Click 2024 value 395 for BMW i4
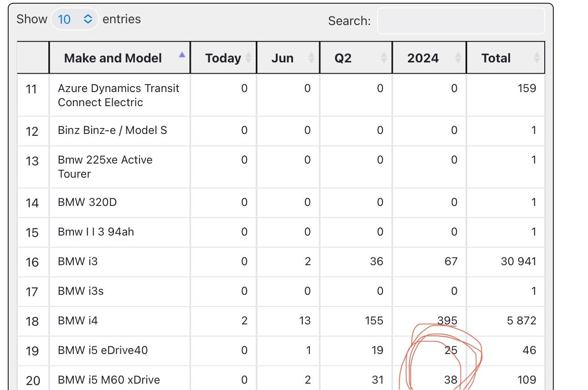 447,320
